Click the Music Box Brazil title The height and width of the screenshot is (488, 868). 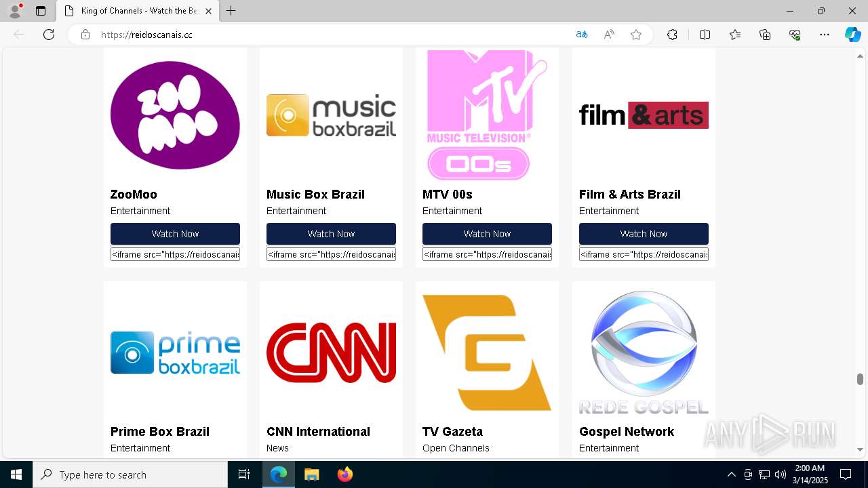315,195
